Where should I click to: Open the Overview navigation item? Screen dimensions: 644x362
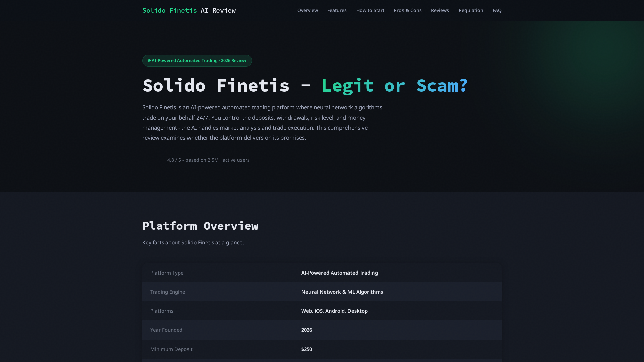(307, 10)
